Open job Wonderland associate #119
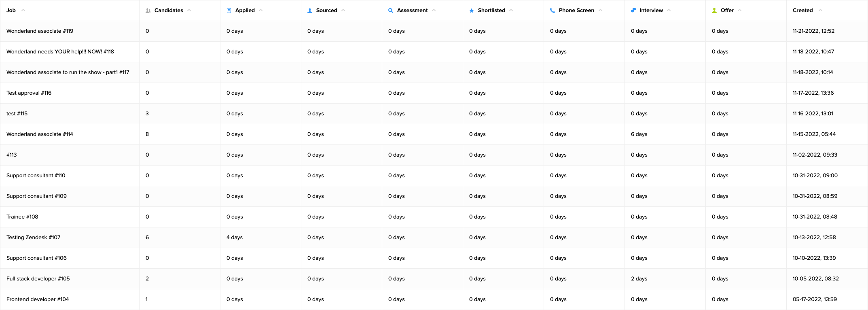This screenshot has width=868, height=310. coord(40,31)
